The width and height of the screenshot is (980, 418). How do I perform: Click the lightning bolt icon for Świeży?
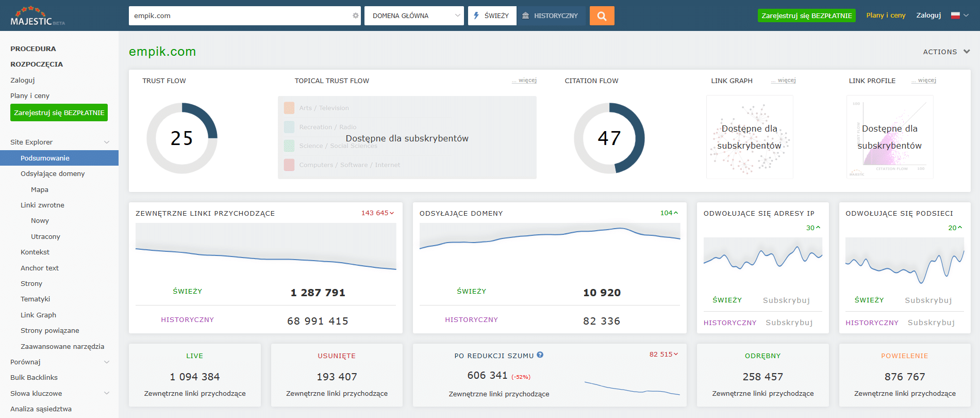click(x=476, y=15)
